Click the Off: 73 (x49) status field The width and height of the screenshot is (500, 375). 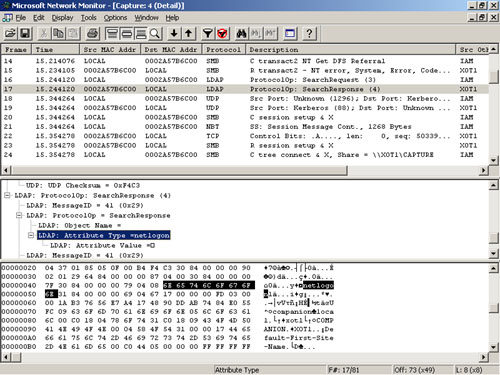pos(423,370)
